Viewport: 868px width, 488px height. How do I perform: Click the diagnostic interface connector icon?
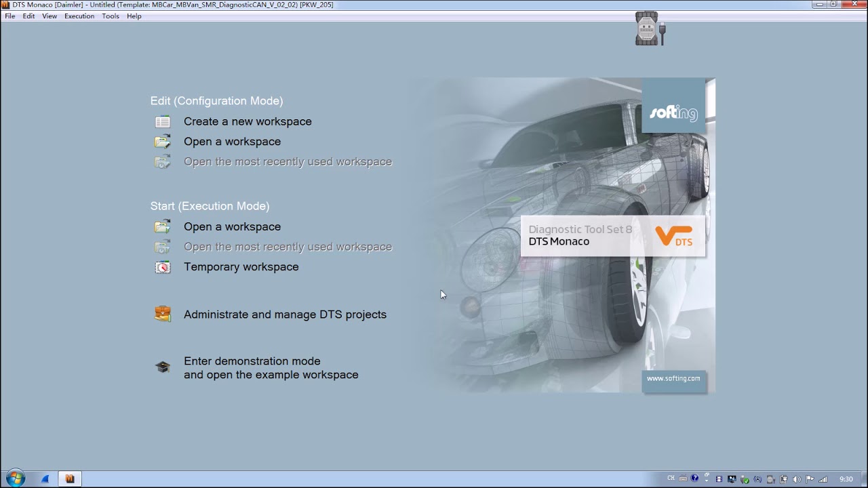pyautogui.click(x=650, y=28)
